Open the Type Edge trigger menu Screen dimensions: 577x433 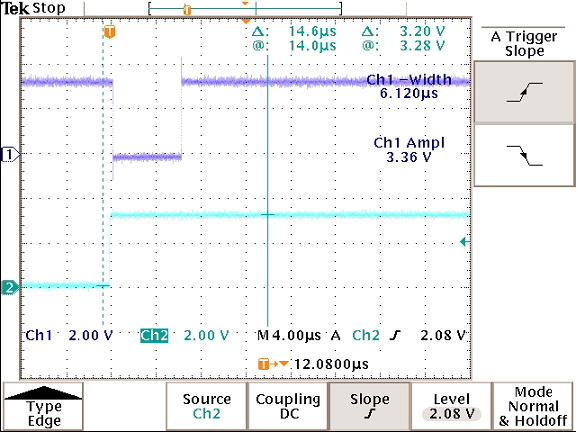pyautogui.click(x=43, y=406)
